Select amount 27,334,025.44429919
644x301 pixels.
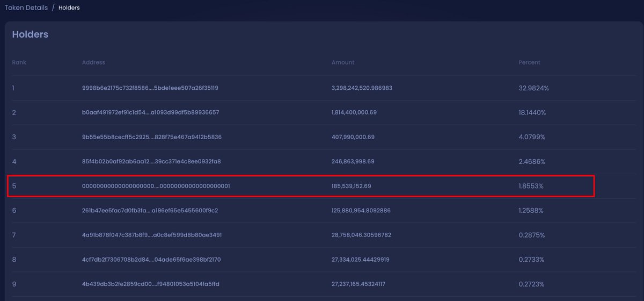coord(360,260)
